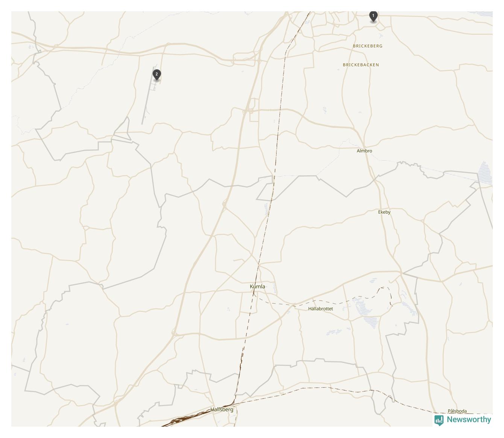
Task: Click the BRICKEBACKEN district label
Action: [361, 65]
